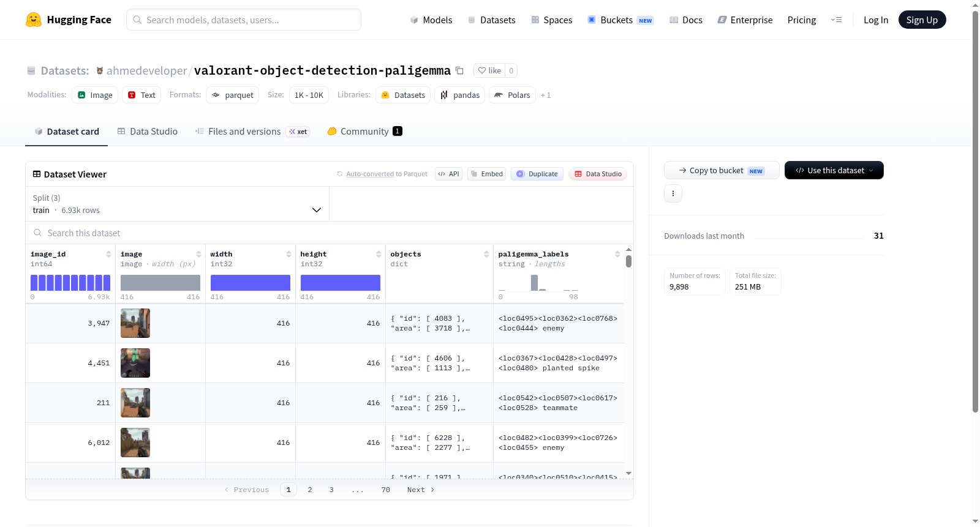The height and width of the screenshot is (527, 980).
Task: Open the image thumbnail for row 211
Action: tap(135, 403)
